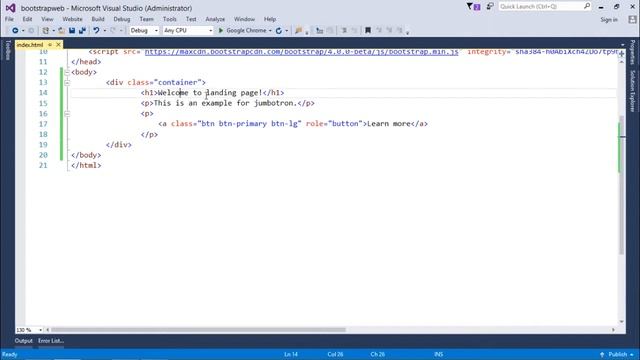Pin the index.html tab
This screenshot has width=640, height=360.
click(x=50, y=44)
